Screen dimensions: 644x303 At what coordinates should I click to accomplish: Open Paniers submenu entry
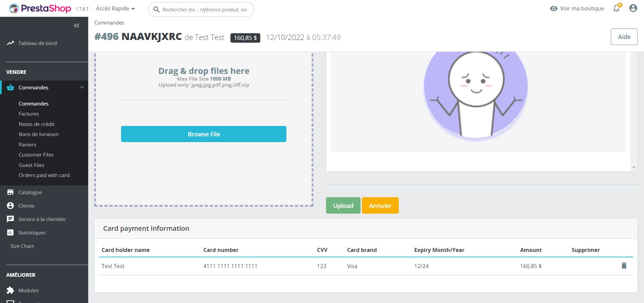tap(28, 144)
